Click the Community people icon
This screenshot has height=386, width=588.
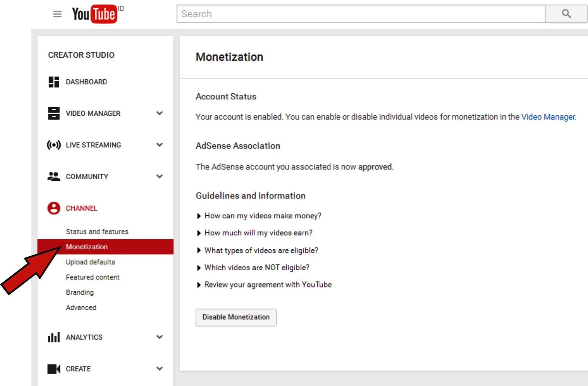(x=54, y=177)
